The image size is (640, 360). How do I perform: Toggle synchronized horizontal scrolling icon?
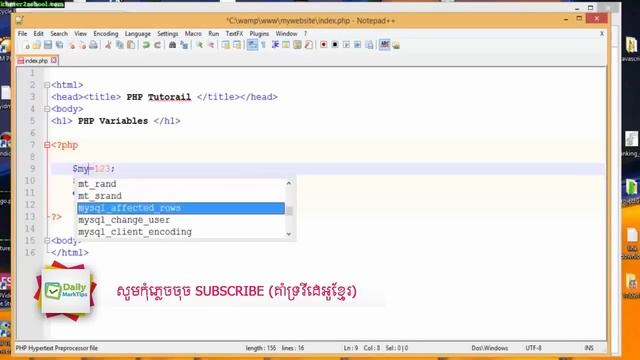click(237, 45)
